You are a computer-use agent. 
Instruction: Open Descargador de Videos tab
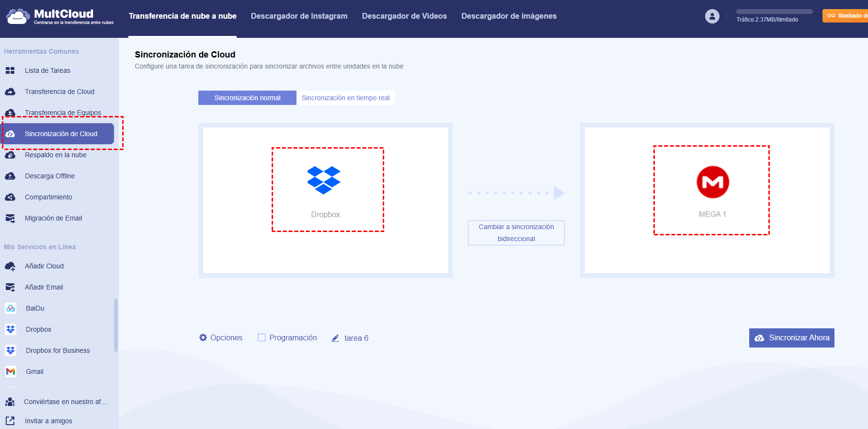pos(404,16)
